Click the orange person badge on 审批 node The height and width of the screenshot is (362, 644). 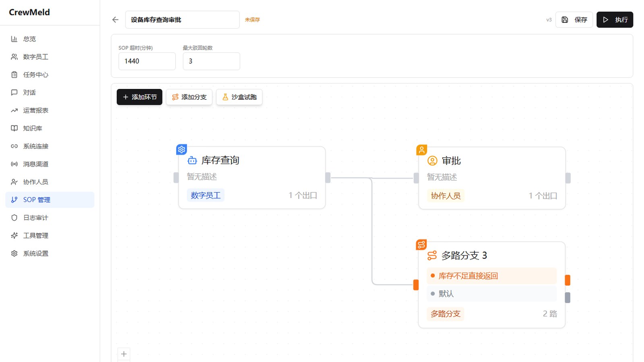[x=421, y=150]
